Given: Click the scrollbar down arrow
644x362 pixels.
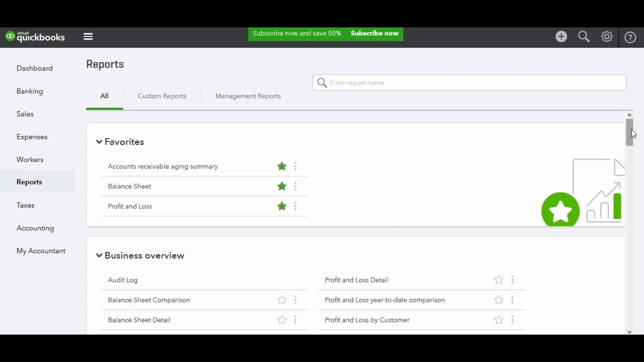Looking at the screenshot, I should [x=629, y=332].
